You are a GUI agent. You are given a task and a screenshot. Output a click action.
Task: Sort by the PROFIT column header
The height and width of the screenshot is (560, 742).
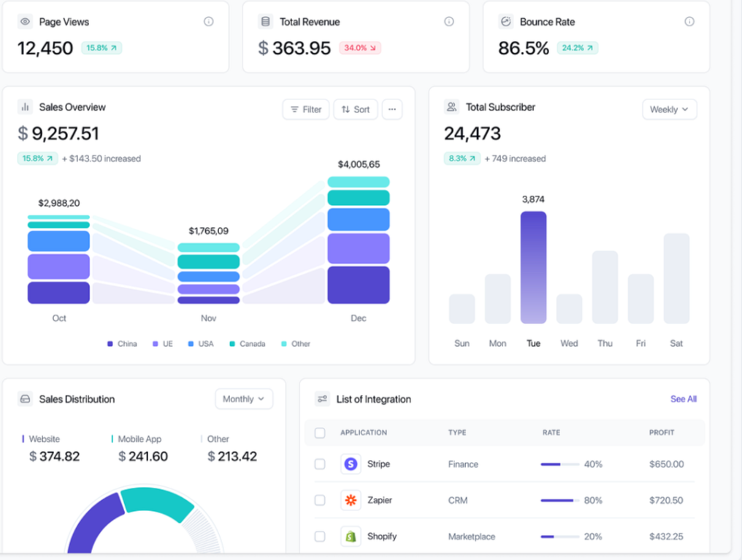pyautogui.click(x=662, y=433)
